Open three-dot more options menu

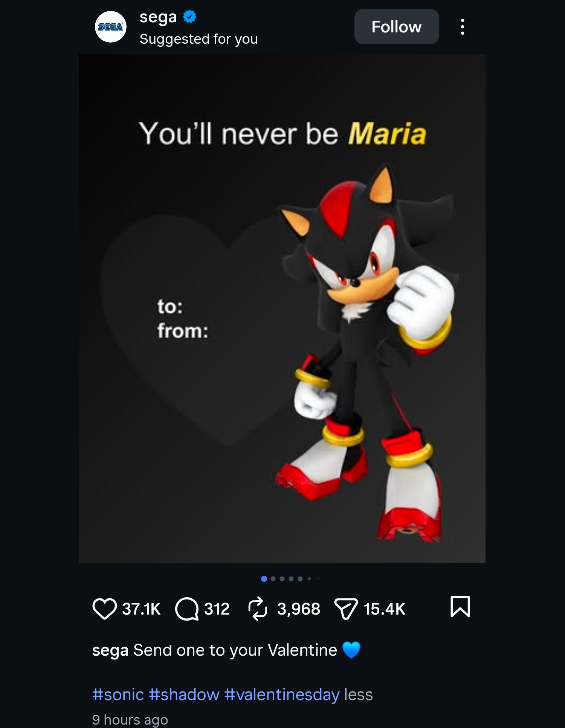coord(463,27)
